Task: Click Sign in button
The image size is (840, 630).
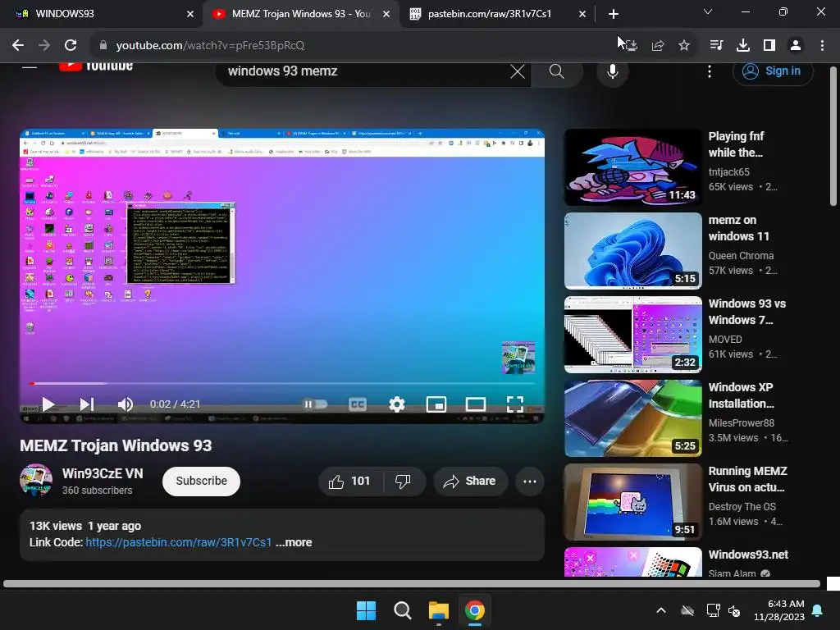Action: tap(773, 71)
